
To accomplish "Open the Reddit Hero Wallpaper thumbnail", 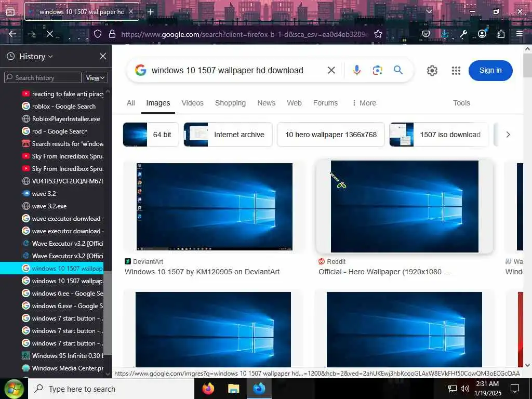I will (404, 206).
